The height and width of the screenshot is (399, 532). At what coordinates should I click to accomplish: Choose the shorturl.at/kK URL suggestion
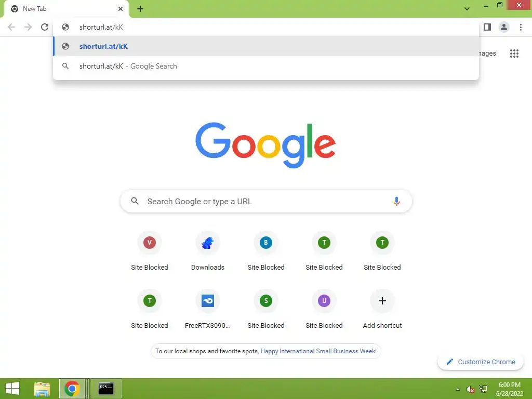point(266,46)
